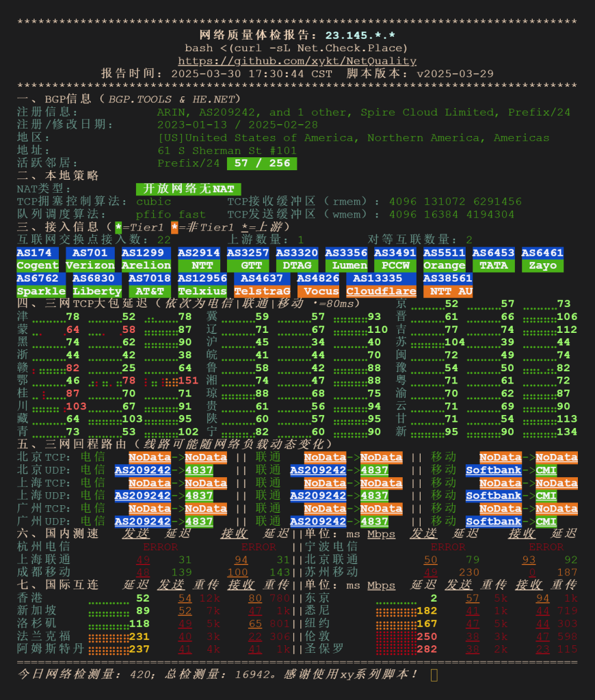This screenshot has width=595, height=700.
Task: Click the terminal cursor block at the end
Action: pos(434,675)
